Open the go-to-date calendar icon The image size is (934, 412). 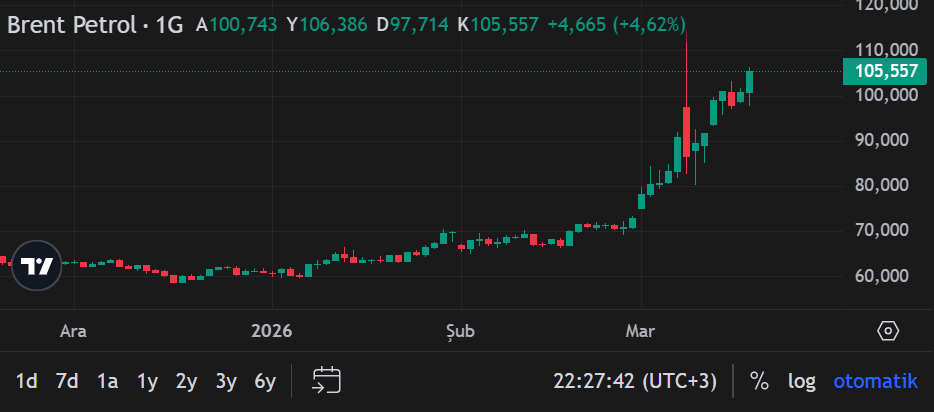tap(327, 380)
